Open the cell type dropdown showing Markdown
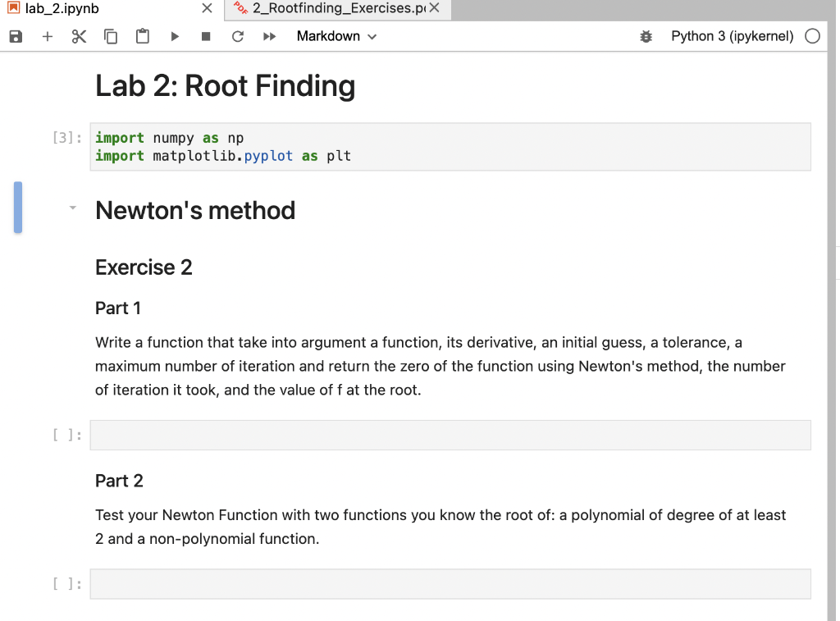The image size is (840, 621). coord(336,36)
